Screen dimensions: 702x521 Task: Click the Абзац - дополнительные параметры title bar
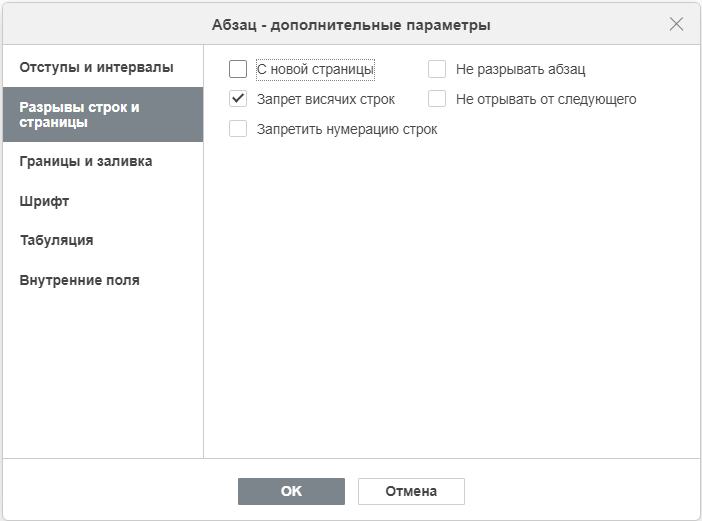click(351, 25)
